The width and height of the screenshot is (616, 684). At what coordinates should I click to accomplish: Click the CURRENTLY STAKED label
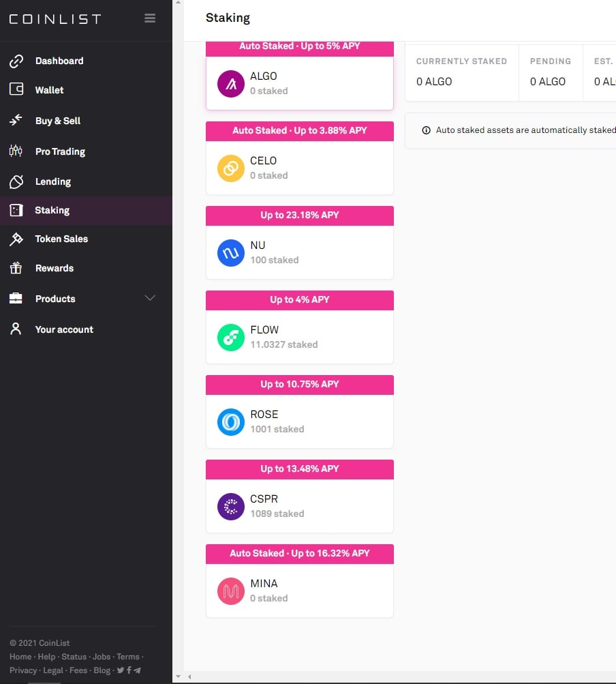(462, 61)
